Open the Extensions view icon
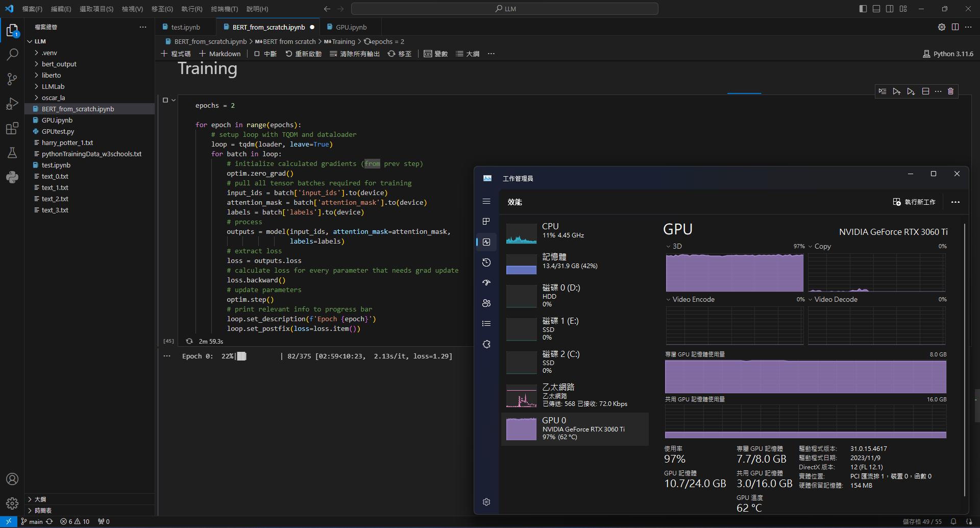Image resolution: width=980 pixels, height=528 pixels. pos(12,128)
